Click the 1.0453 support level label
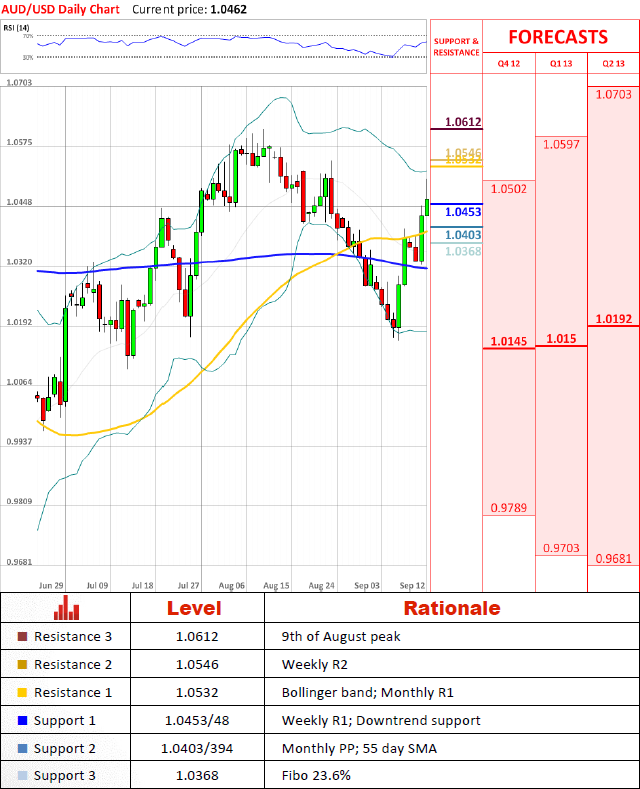The height and width of the screenshot is (789, 640). click(x=463, y=212)
